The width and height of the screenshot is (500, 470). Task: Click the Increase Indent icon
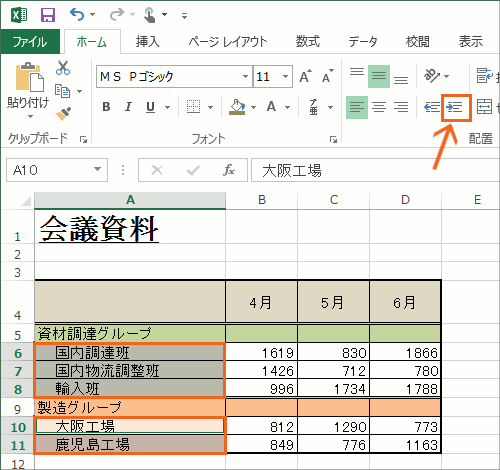pos(455,107)
